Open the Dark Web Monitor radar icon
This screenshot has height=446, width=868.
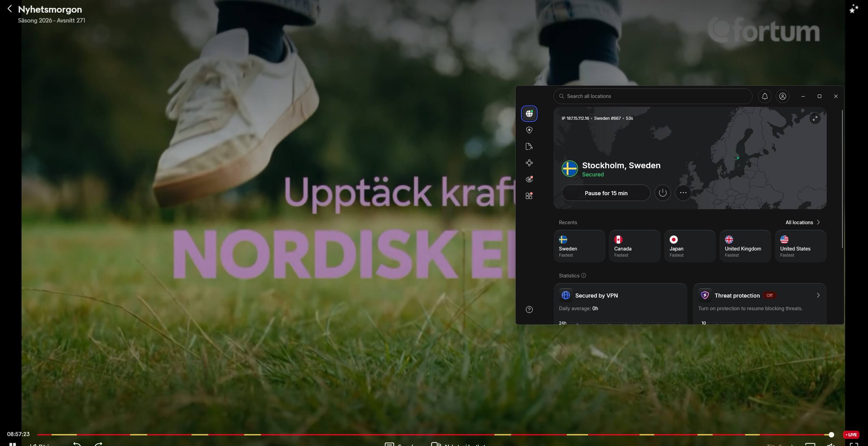click(x=529, y=179)
